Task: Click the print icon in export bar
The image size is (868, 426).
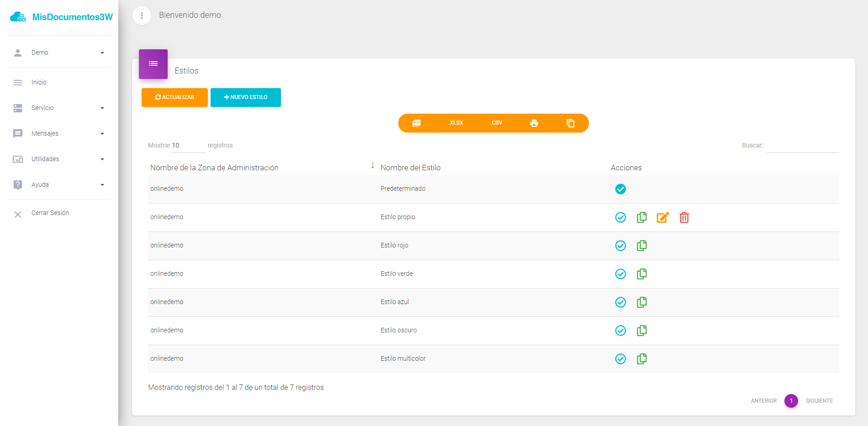Action: [534, 123]
